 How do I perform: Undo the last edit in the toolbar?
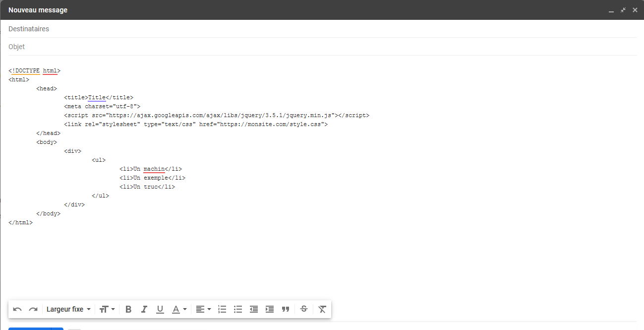click(x=17, y=309)
